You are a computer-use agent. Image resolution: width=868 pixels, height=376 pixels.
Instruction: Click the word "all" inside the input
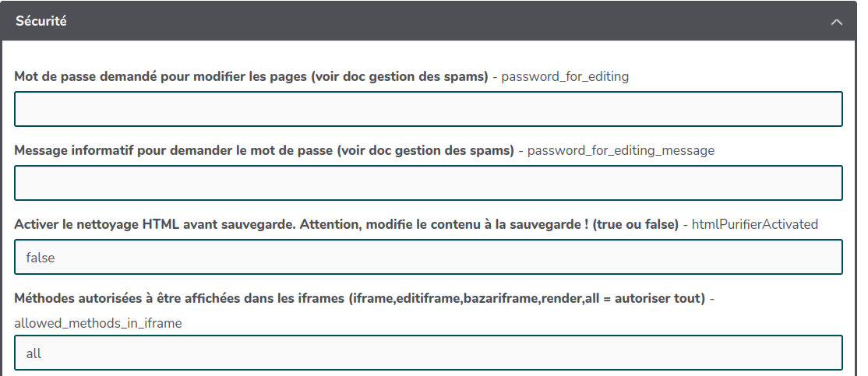(x=34, y=353)
